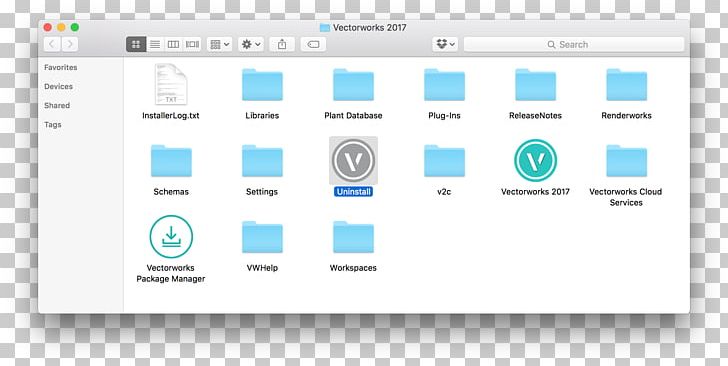Click the 'Vectorworks Package Manager' name label
The image size is (728, 366).
click(171, 273)
